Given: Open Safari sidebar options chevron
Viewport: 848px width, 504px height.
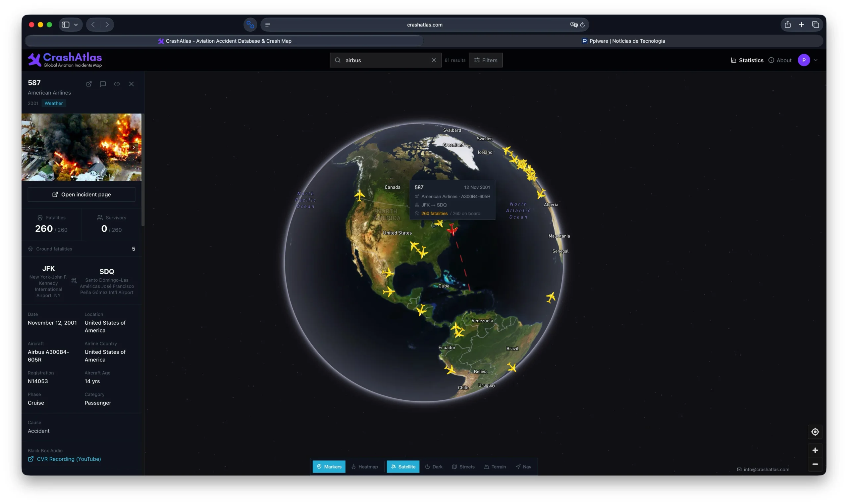Looking at the screenshot, I should tap(76, 24).
